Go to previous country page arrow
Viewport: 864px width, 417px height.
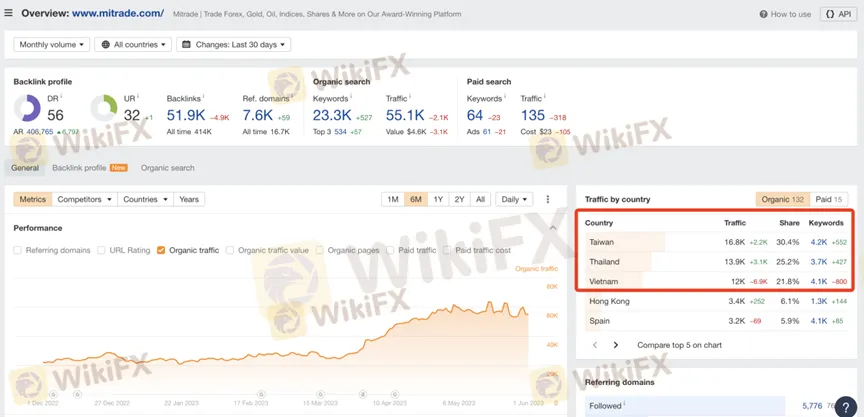[595, 345]
